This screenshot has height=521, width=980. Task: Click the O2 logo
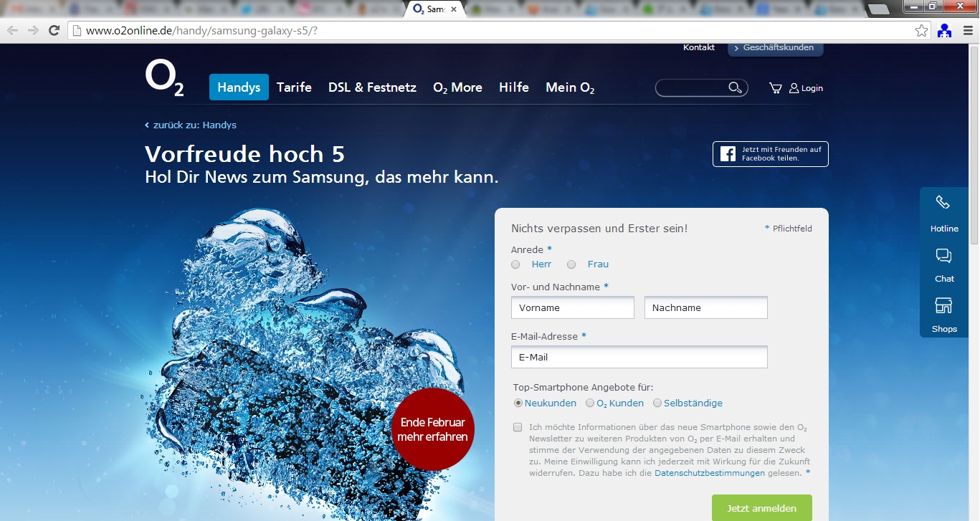pos(164,79)
